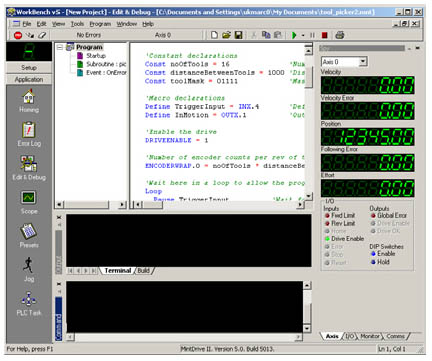This screenshot has width=432, height=361.
Task: Open the Help menu
Action: [148, 24]
